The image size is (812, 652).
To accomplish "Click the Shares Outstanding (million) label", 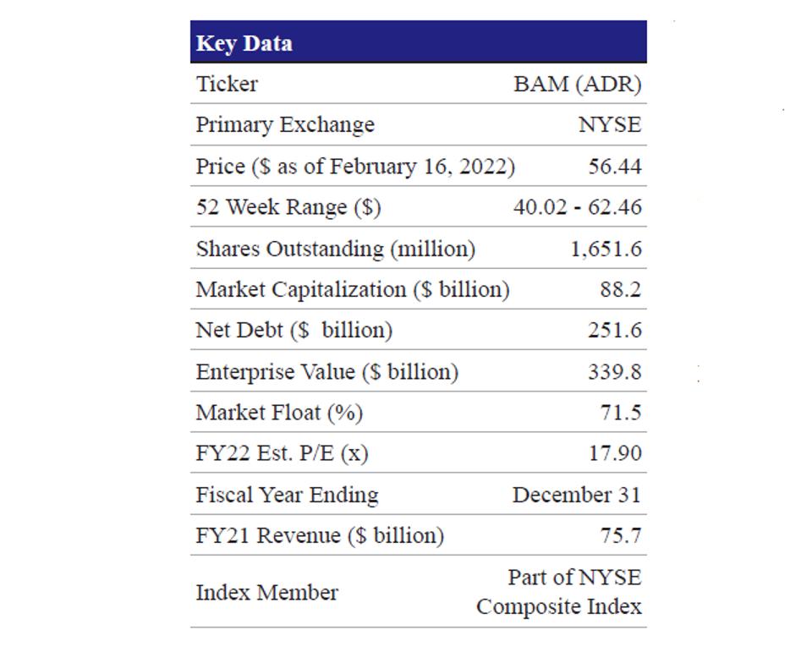I will (x=336, y=249).
